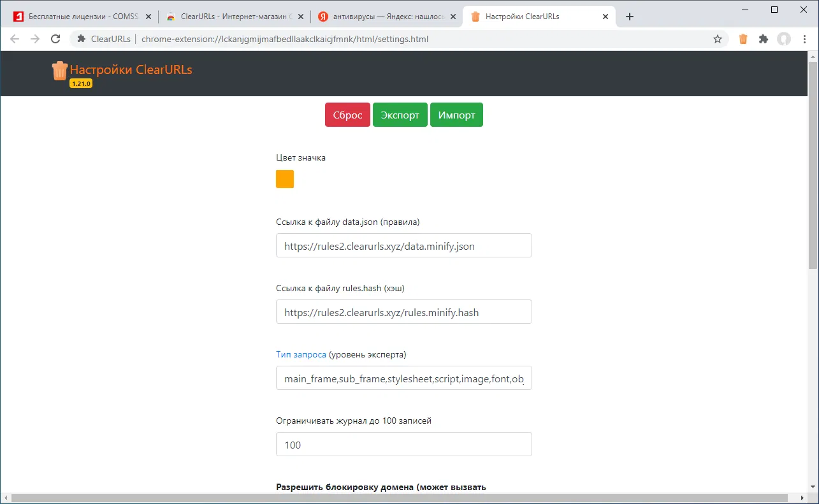Reload the ClearURLs settings page

click(x=55, y=39)
